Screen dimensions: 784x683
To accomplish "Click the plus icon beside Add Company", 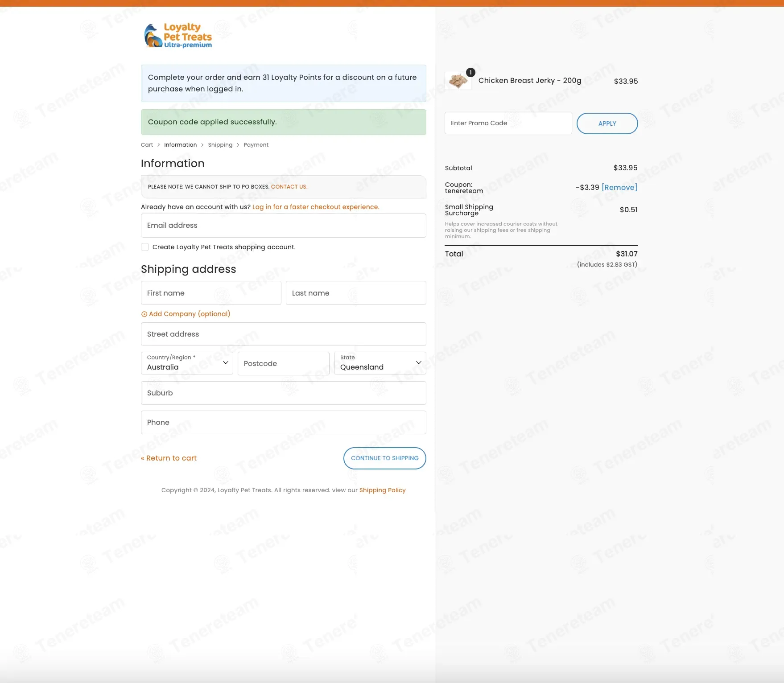I will point(144,314).
